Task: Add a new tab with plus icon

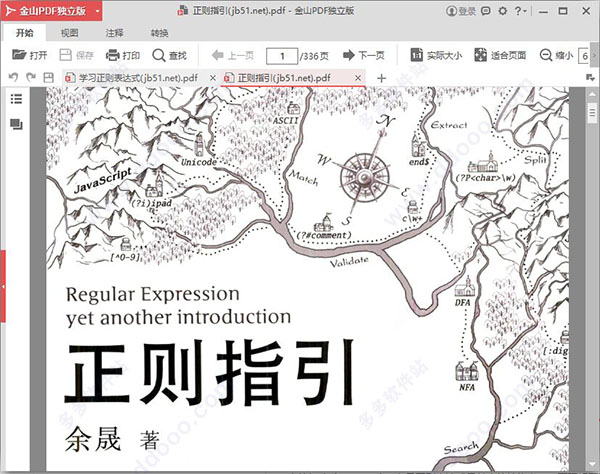Action: (382, 78)
